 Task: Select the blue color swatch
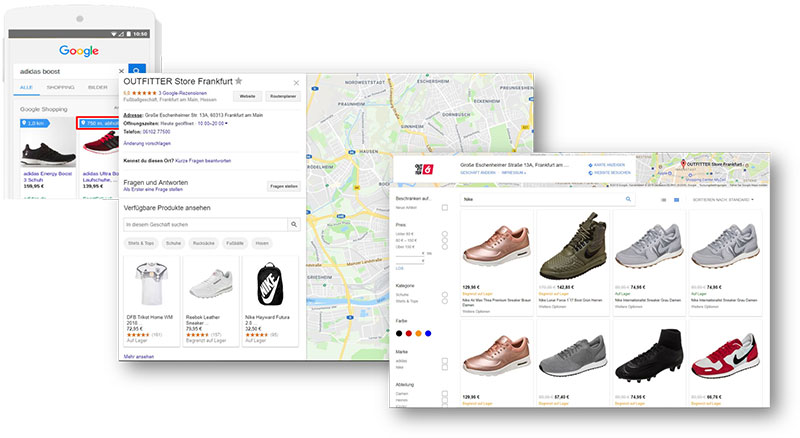point(428,333)
